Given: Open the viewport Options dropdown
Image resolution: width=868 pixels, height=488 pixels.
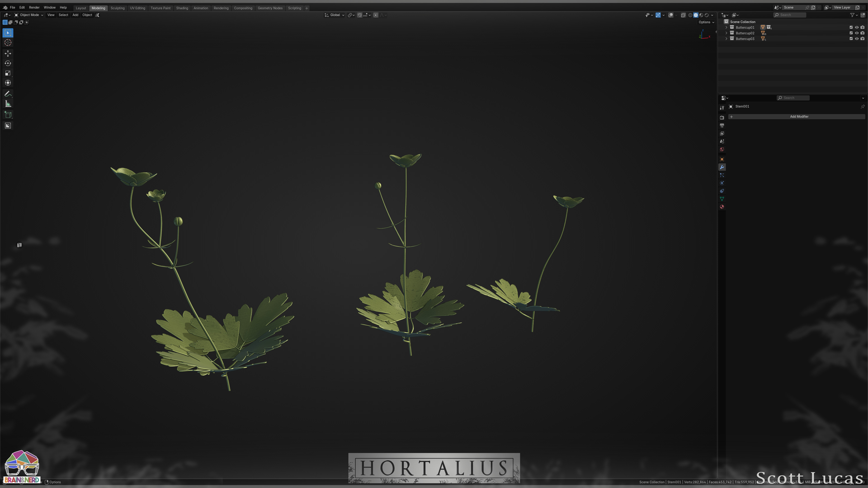Looking at the screenshot, I should (x=706, y=22).
